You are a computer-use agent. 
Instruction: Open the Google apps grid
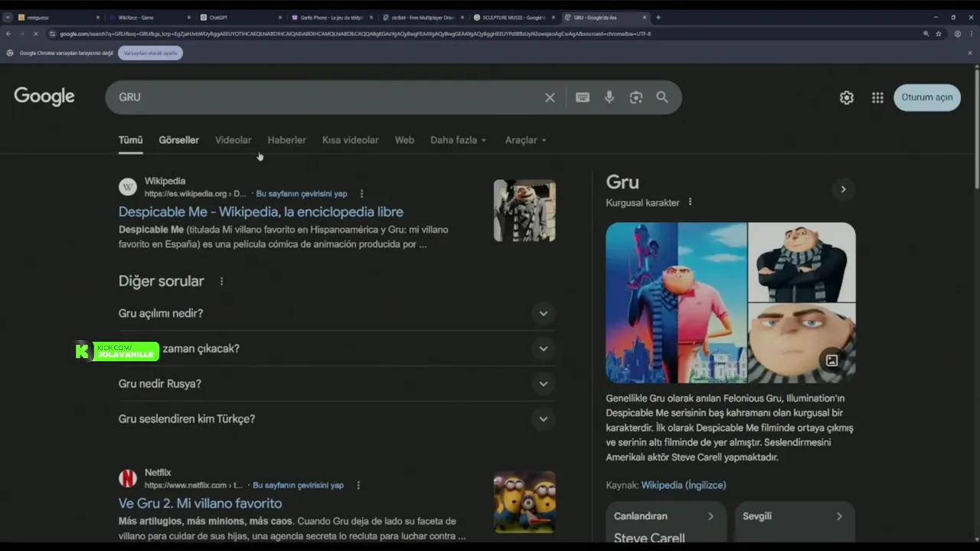click(877, 97)
